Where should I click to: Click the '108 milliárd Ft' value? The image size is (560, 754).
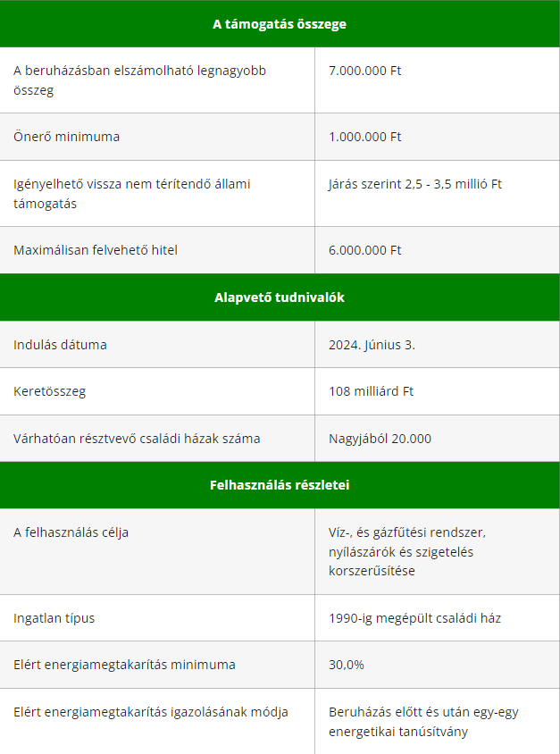point(371,391)
